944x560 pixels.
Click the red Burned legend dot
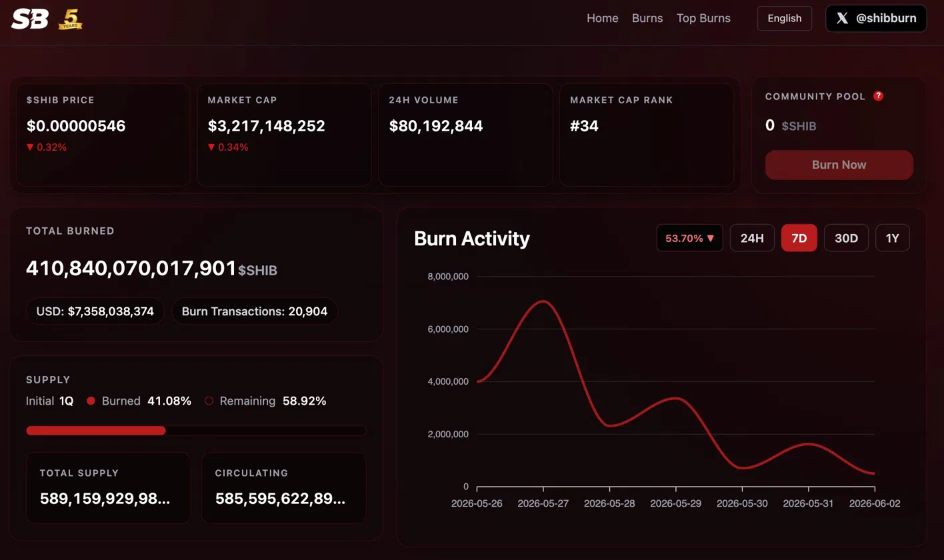click(91, 401)
